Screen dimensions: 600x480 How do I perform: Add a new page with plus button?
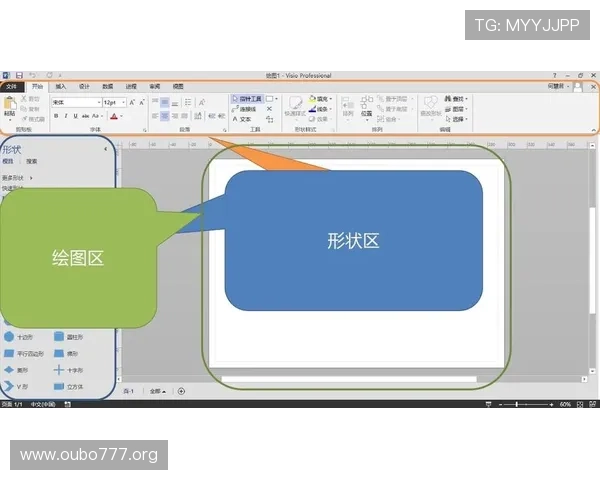[181, 391]
